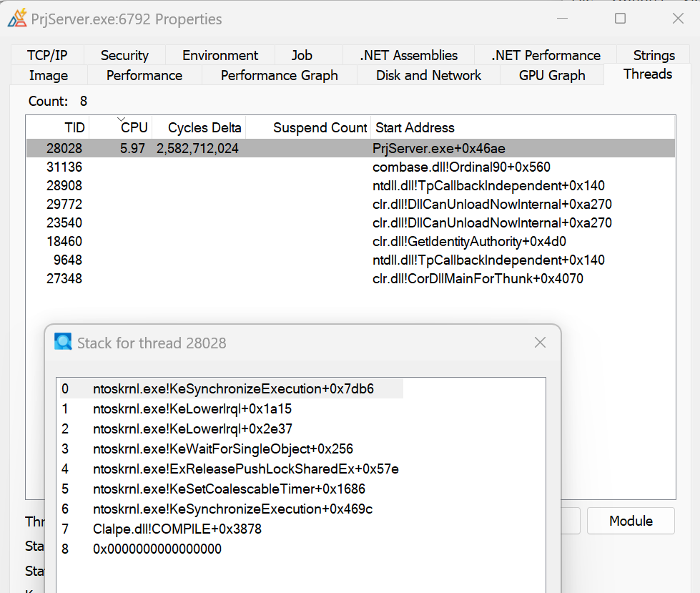The height and width of the screenshot is (593, 700).
Task: Switch to the GPU Graph tab
Action: [x=551, y=75]
